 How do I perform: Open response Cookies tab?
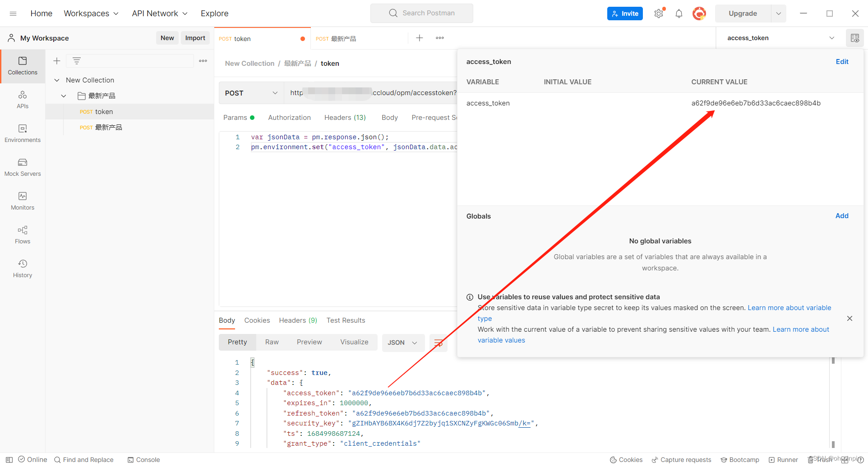point(257,320)
